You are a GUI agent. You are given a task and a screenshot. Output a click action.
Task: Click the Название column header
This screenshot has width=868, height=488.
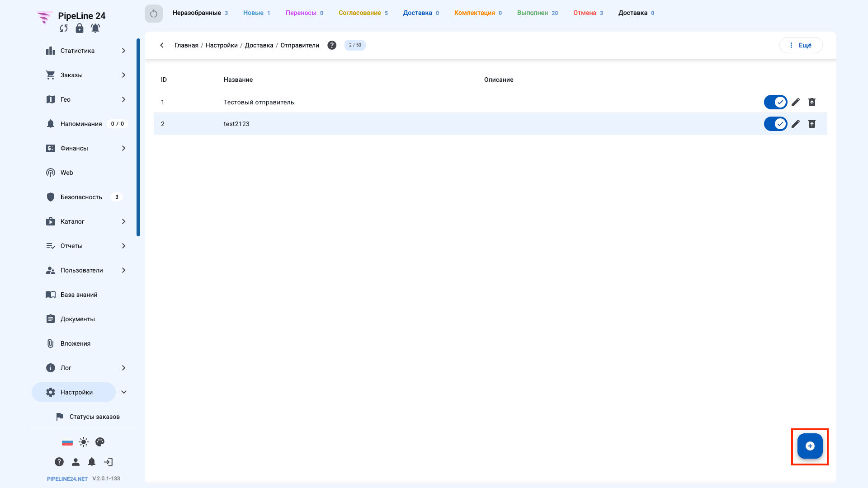(x=238, y=80)
